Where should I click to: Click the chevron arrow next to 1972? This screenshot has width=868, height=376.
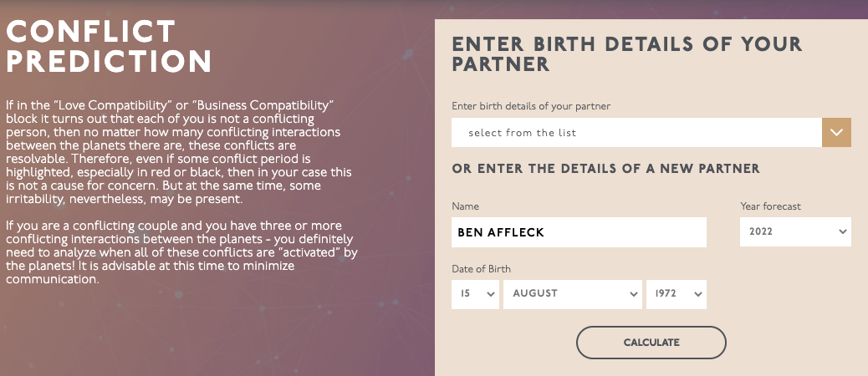pyautogui.click(x=697, y=294)
